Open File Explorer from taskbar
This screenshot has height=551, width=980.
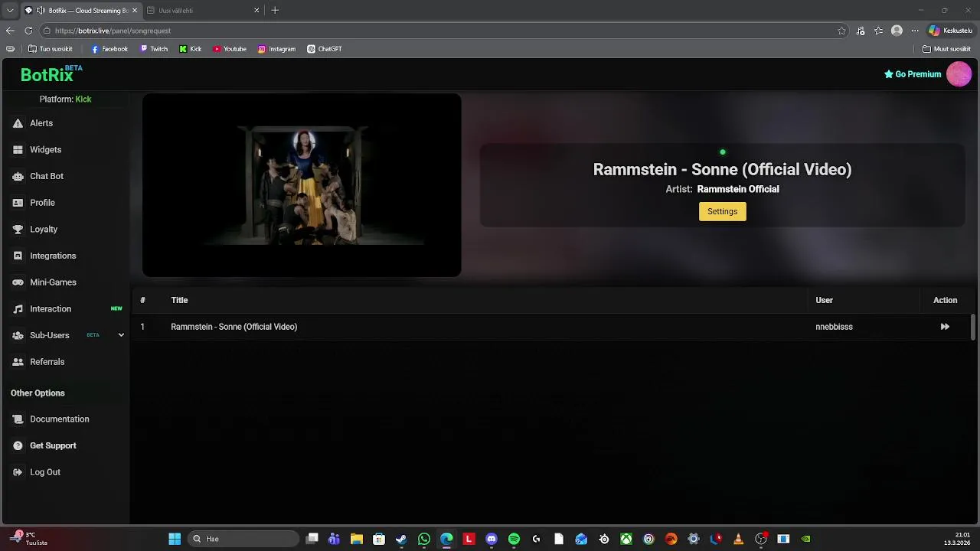[x=356, y=539]
